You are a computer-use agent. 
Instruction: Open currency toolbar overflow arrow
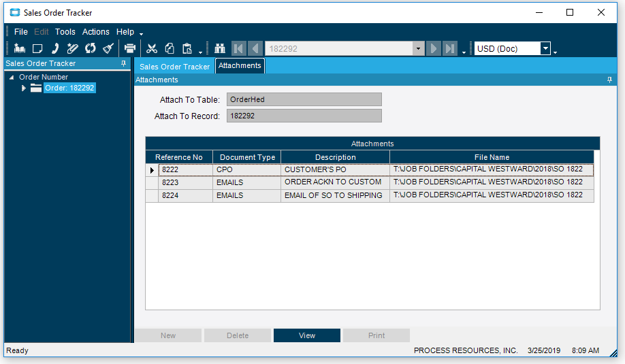[555, 52]
